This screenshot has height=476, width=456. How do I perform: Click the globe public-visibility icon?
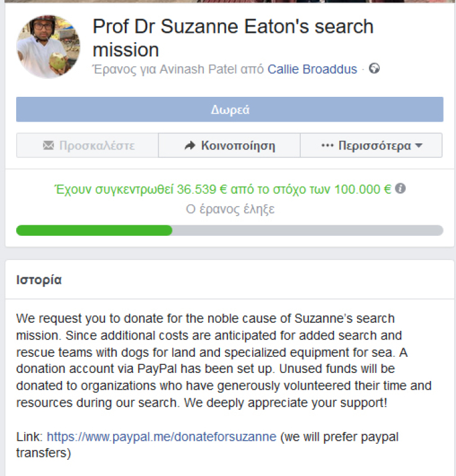tap(374, 69)
